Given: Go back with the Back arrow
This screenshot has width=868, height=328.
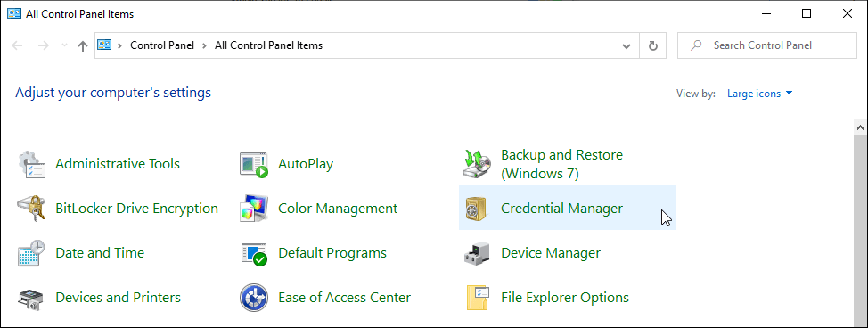Looking at the screenshot, I should (x=17, y=45).
